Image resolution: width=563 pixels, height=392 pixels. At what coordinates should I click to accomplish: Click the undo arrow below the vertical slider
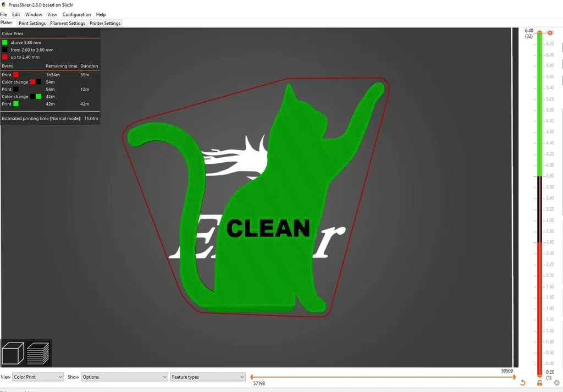523,383
